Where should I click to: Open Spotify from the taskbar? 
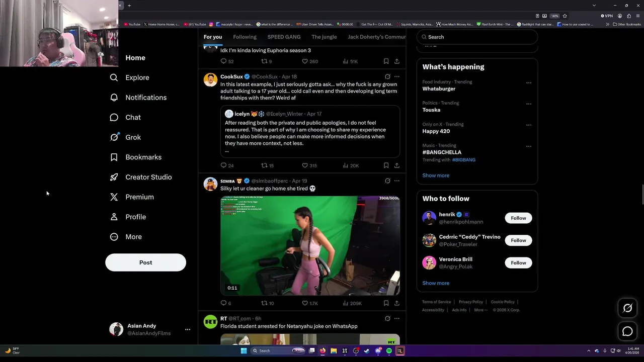point(389,351)
